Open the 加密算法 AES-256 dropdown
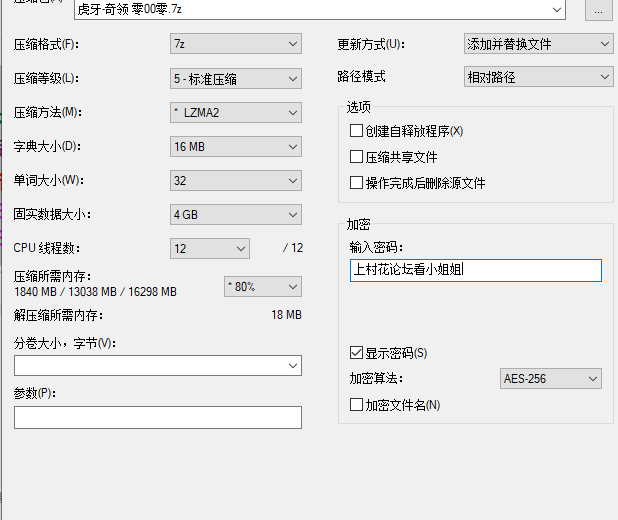This screenshot has width=618, height=520. [550, 379]
